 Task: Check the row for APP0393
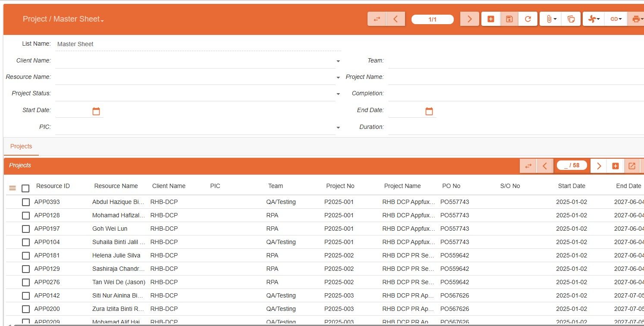(x=26, y=202)
